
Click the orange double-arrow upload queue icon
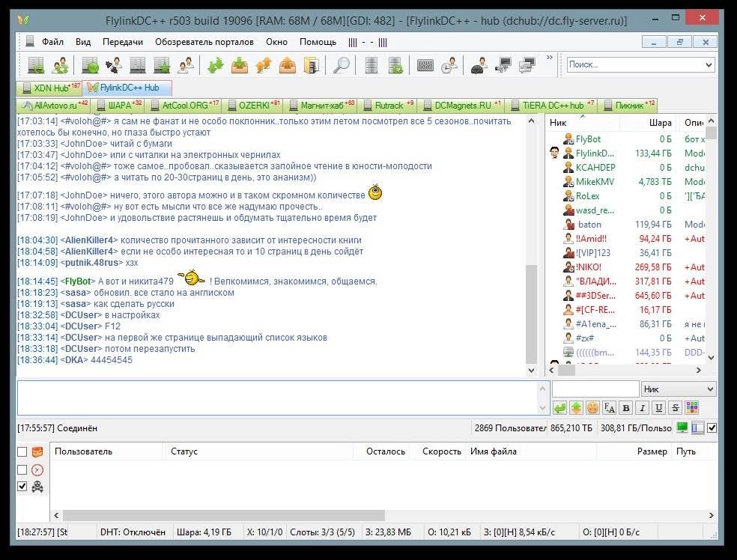pos(264,65)
